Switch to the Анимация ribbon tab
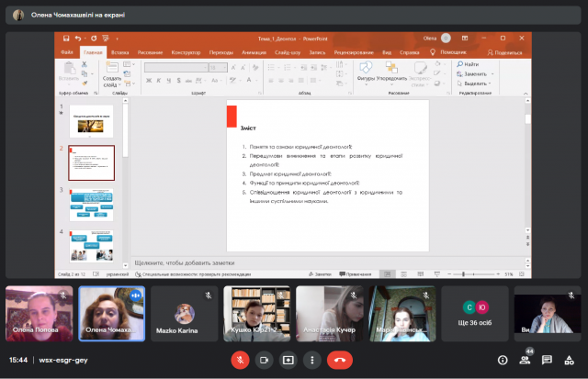 [x=254, y=52]
